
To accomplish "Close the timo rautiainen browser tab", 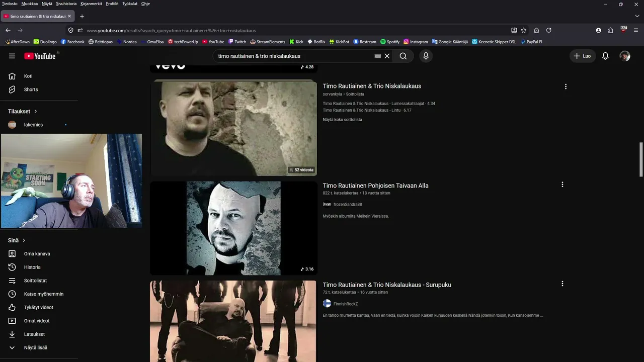I will coord(69,16).
